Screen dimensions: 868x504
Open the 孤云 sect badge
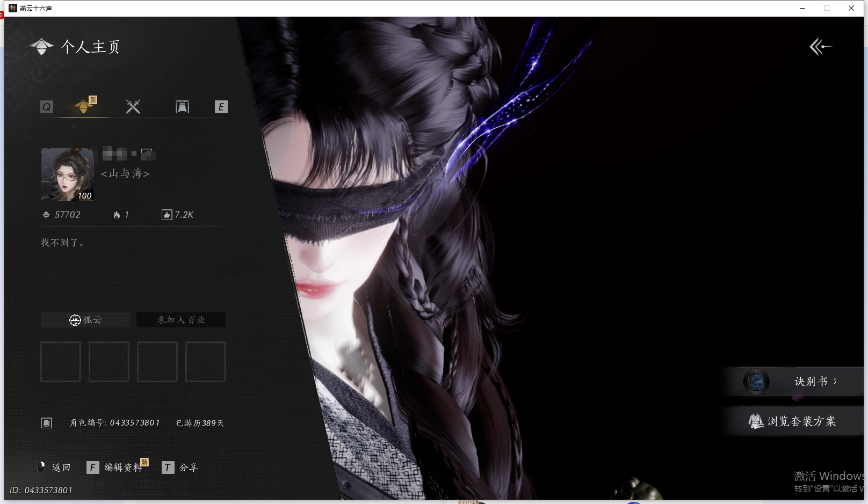pos(85,320)
